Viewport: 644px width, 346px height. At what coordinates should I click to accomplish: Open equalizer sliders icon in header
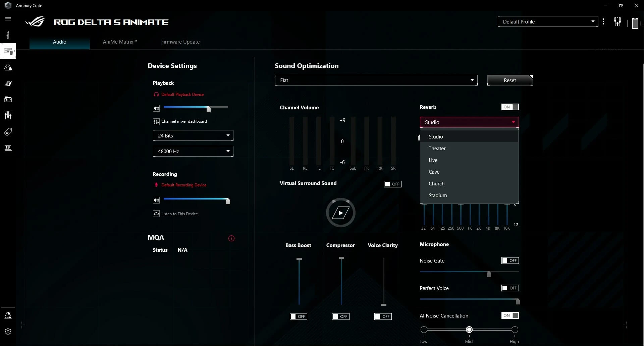(618, 22)
